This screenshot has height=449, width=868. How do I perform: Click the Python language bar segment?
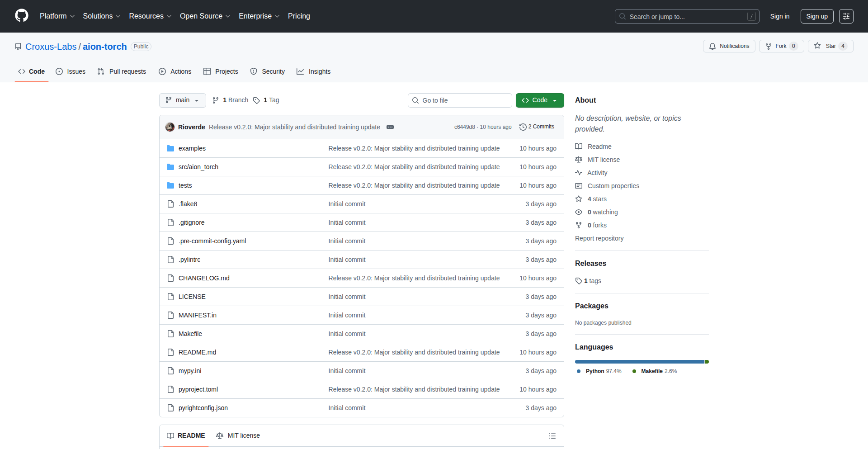[639, 362]
